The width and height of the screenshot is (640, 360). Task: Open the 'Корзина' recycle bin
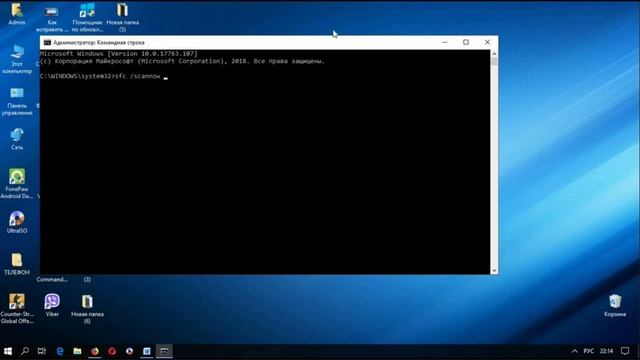[615, 305]
